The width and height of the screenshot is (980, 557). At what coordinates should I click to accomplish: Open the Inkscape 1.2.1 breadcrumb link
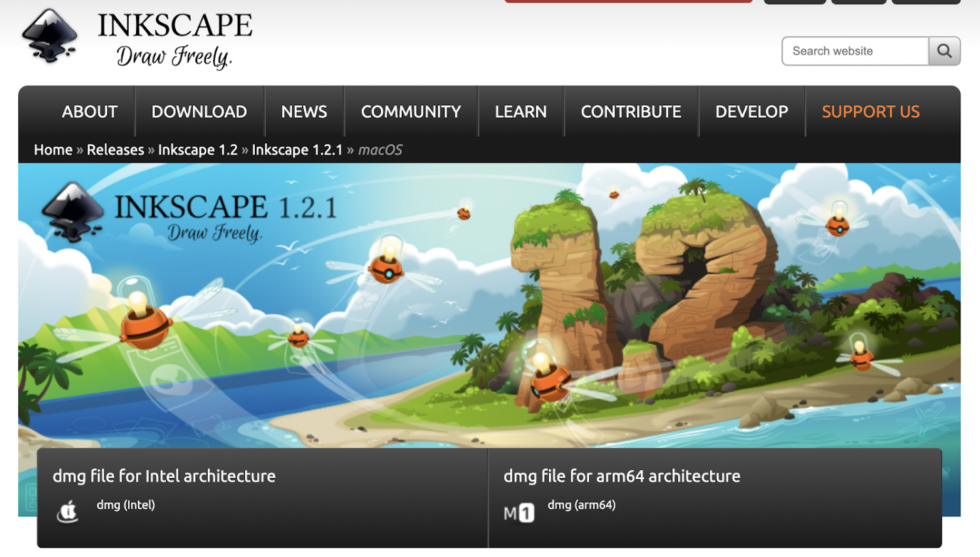pos(297,150)
